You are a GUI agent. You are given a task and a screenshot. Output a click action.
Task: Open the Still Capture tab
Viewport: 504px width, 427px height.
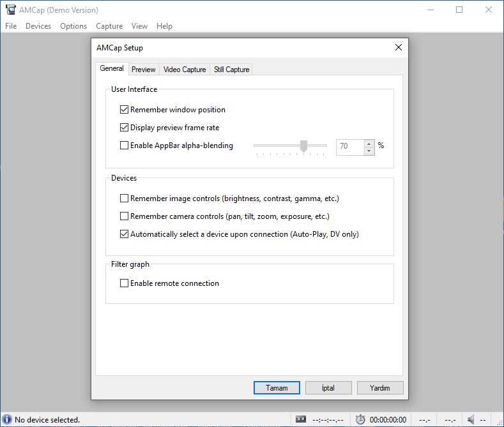click(x=231, y=70)
